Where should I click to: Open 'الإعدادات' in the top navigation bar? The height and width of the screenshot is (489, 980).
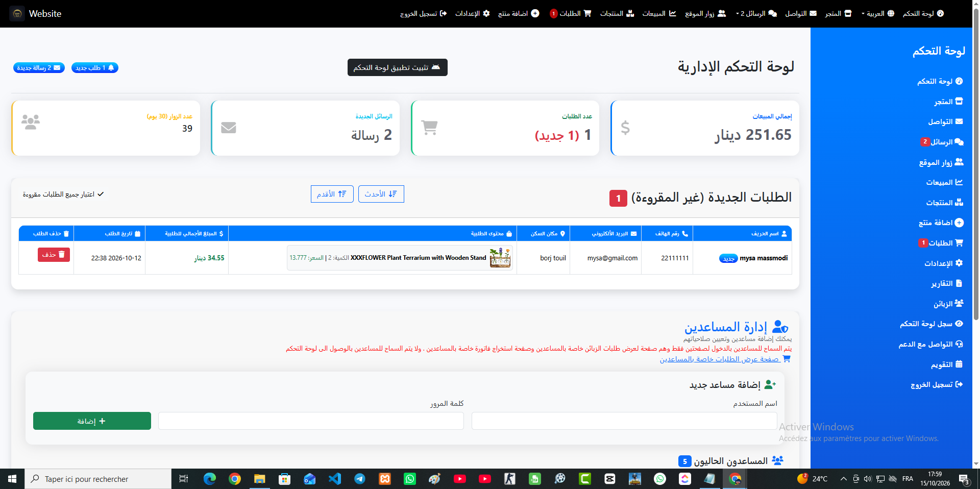473,14
